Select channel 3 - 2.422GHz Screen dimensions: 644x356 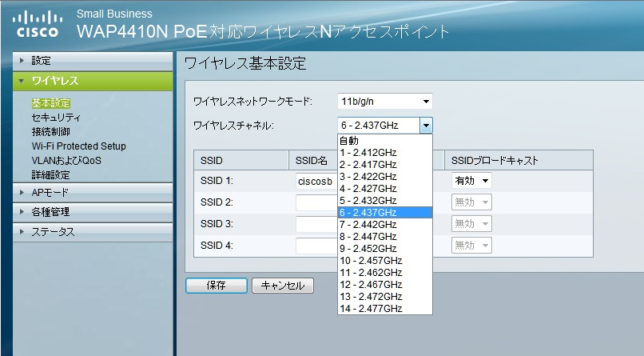[385, 176]
